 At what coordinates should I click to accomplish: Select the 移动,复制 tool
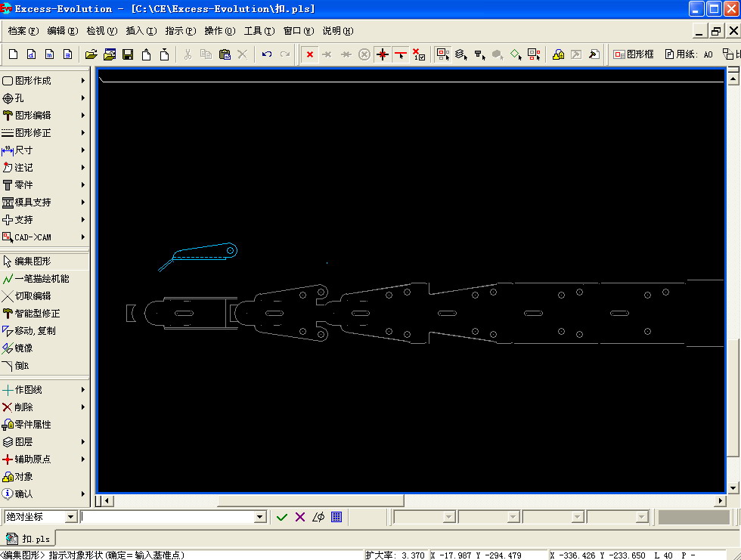(45, 330)
